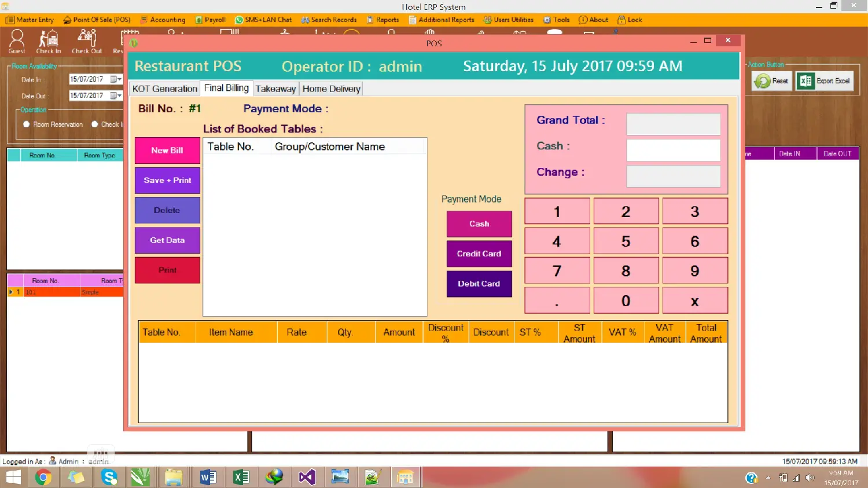Click the Cash input field
This screenshot has height=488, width=868.
pyautogui.click(x=674, y=150)
